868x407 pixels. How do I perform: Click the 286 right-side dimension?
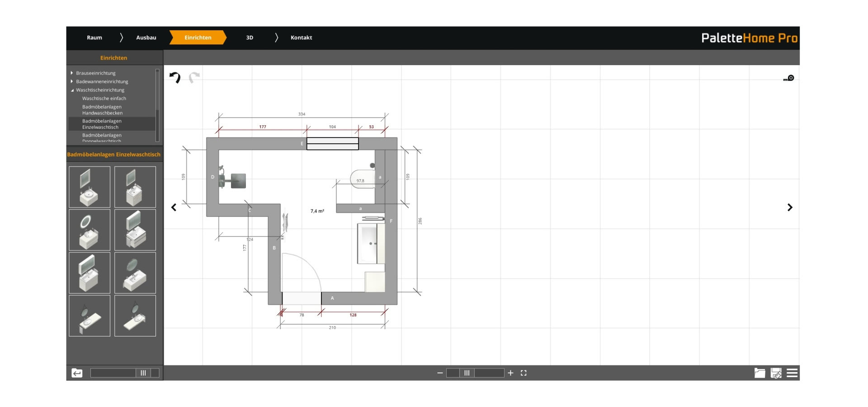pos(420,221)
